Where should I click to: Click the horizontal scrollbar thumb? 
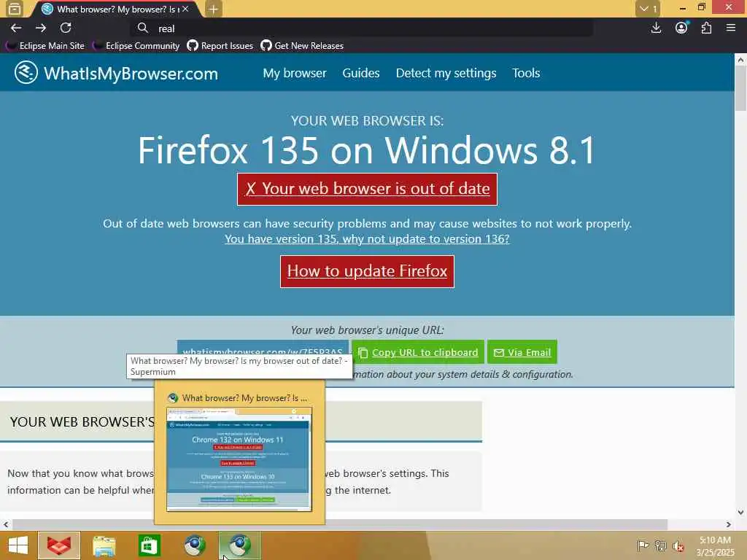pos(340,524)
